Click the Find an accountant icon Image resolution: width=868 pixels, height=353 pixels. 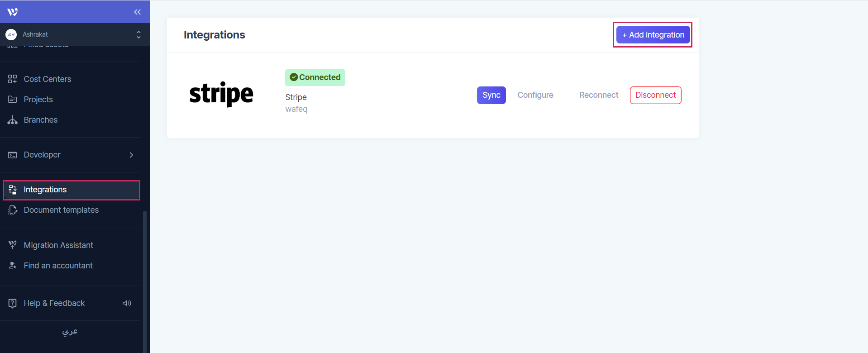(x=13, y=266)
